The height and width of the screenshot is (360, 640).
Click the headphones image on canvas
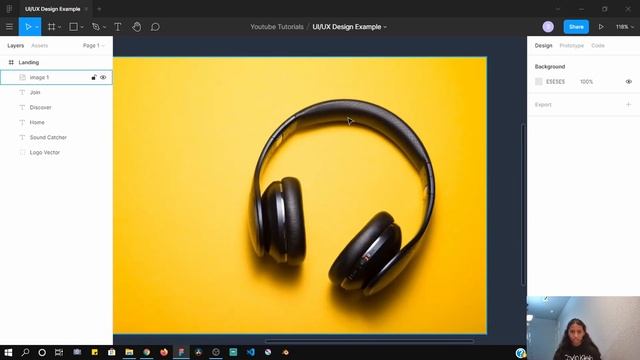coord(300,196)
